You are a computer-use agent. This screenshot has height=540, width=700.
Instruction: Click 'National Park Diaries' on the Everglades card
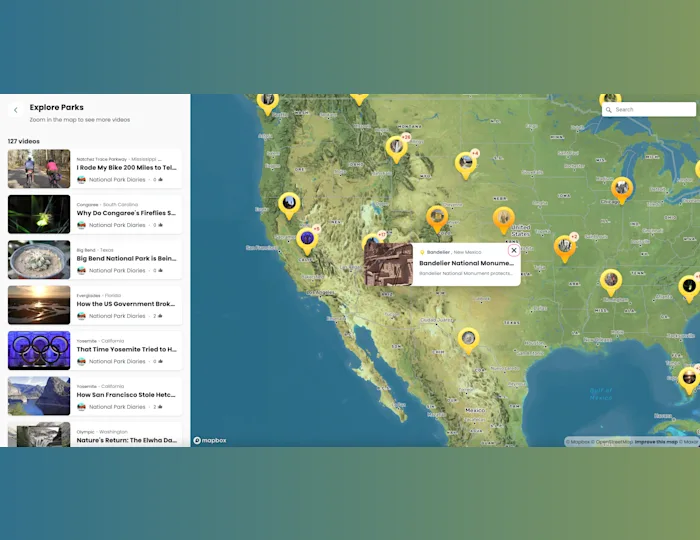[x=117, y=316]
